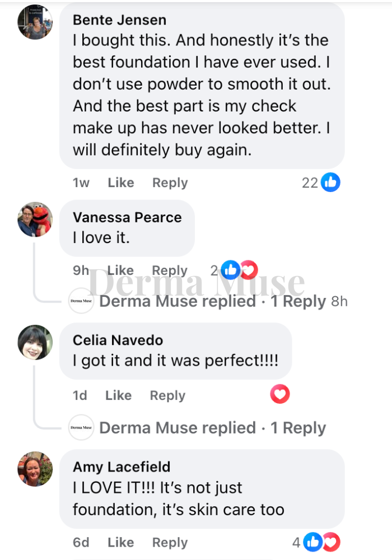The width and height of the screenshot is (392, 560).
Task: Click the 1w timestamp on Bente's comment
Action: tap(81, 183)
